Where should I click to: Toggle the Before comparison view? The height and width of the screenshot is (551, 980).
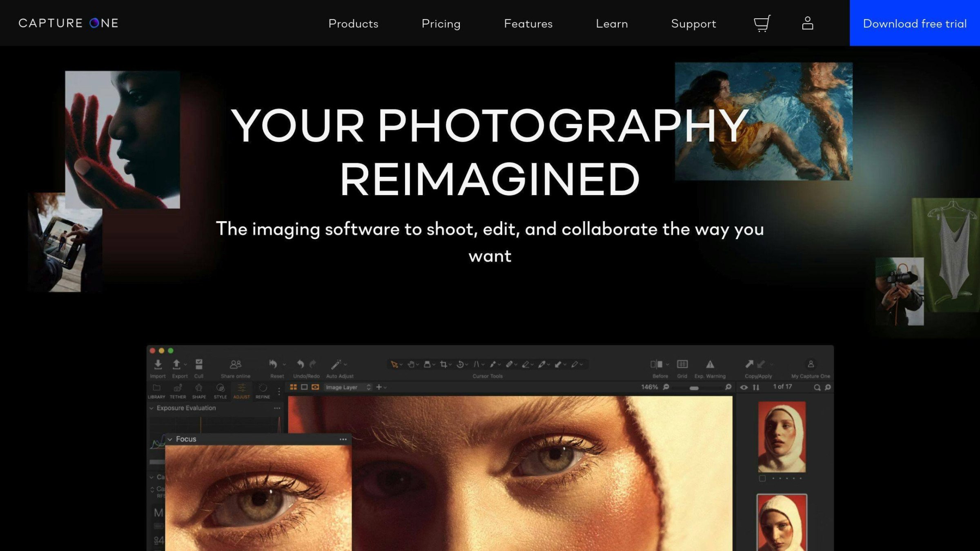click(x=657, y=364)
